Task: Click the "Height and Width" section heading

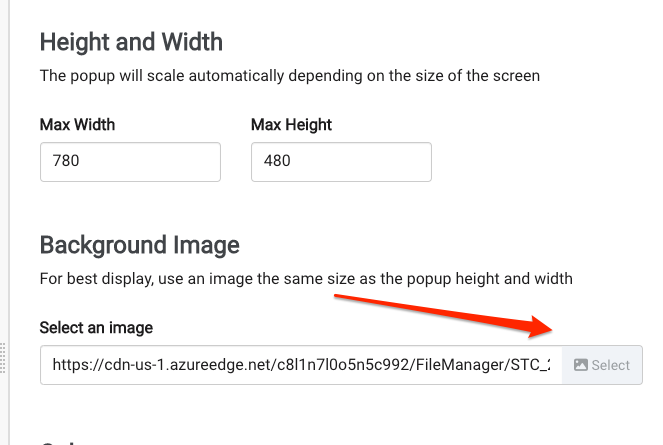Action: point(131,42)
